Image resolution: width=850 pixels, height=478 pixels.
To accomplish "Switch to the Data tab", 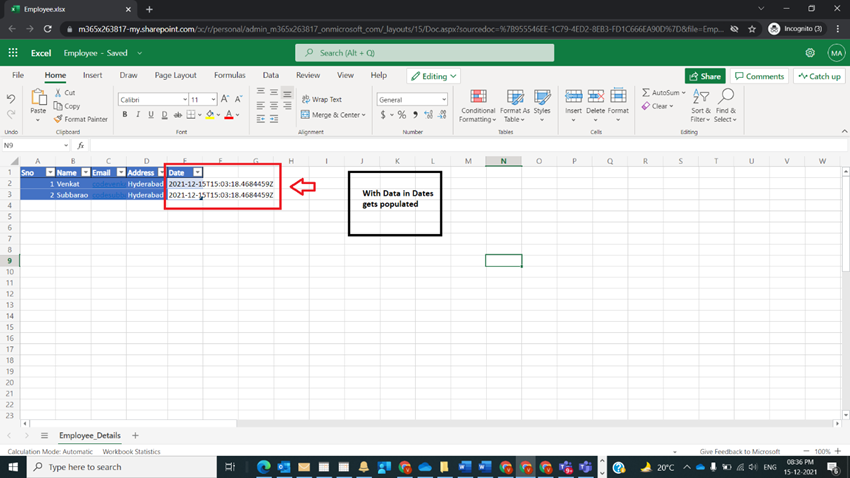I will point(271,75).
